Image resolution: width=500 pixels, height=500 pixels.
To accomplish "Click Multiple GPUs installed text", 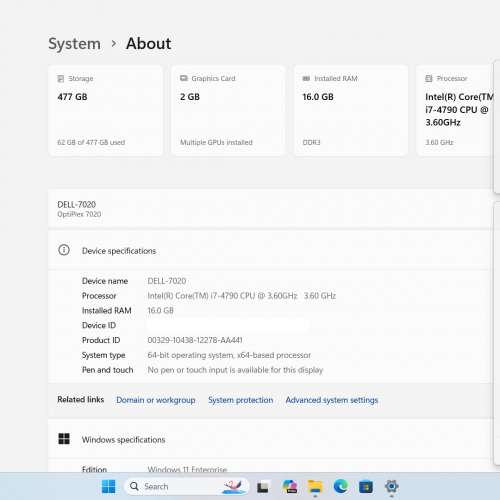I will click(x=216, y=142).
